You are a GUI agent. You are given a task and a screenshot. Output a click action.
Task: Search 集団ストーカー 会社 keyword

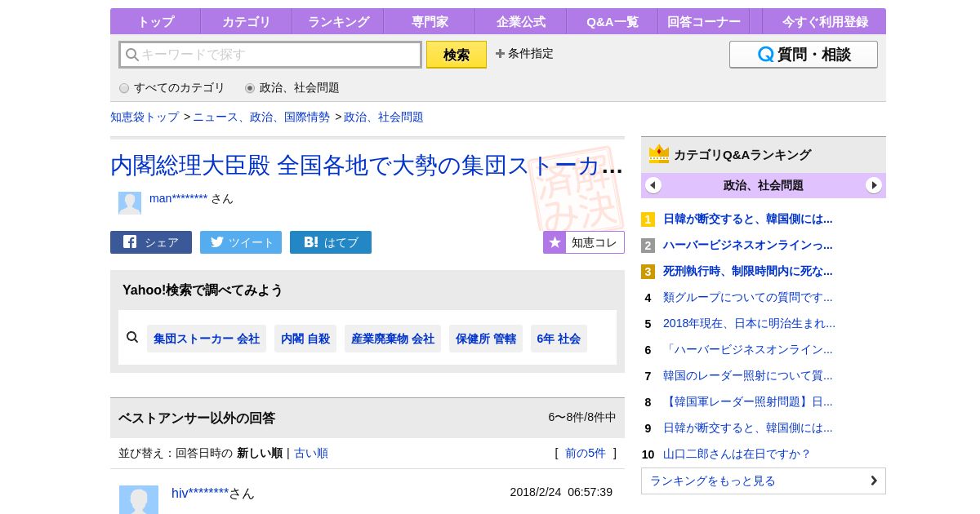(207, 339)
